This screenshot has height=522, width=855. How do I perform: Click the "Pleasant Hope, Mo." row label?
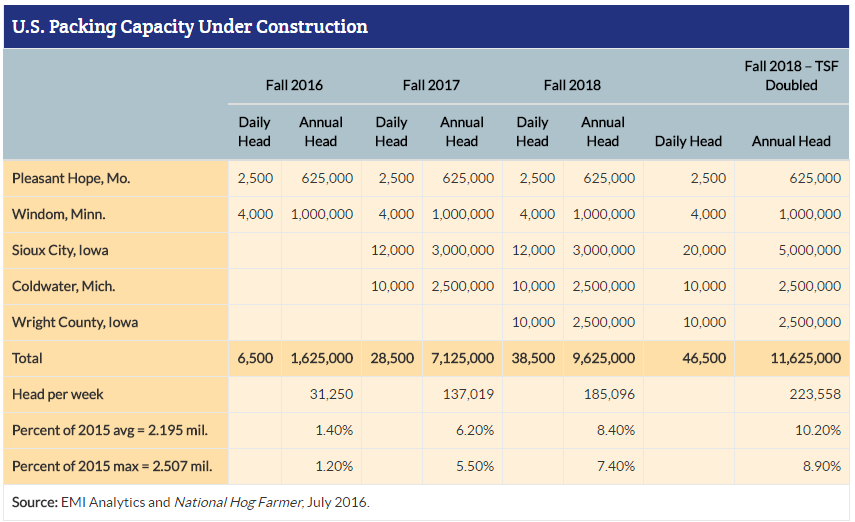coord(71,178)
